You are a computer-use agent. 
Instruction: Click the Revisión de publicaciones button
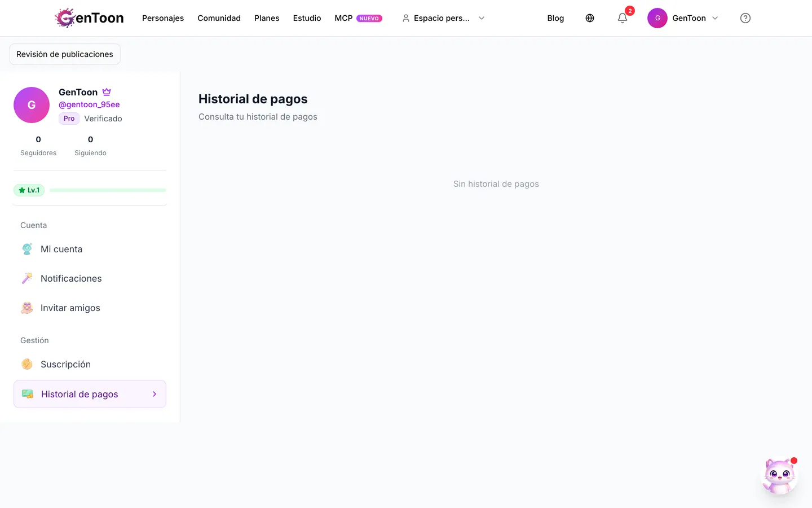tap(65, 54)
